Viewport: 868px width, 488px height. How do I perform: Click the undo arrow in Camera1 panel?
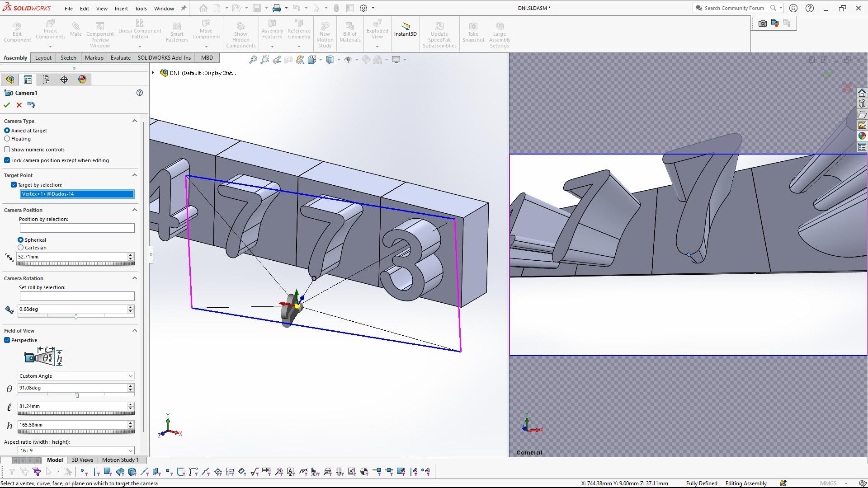31,105
